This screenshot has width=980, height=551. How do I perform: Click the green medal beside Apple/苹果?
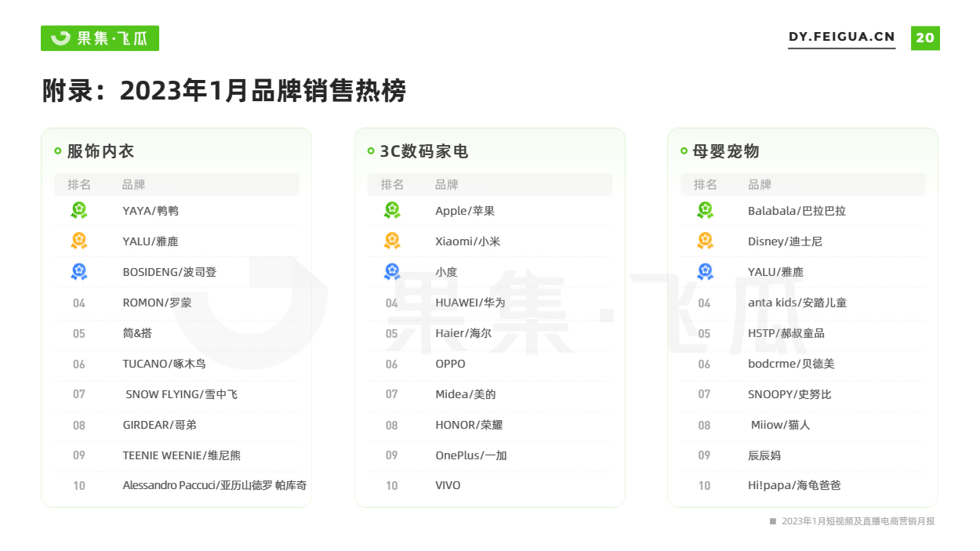coord(392,210)
